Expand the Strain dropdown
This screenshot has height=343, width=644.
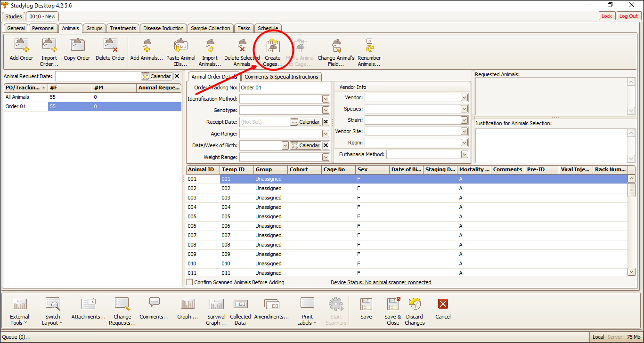[x=465, y=120]
